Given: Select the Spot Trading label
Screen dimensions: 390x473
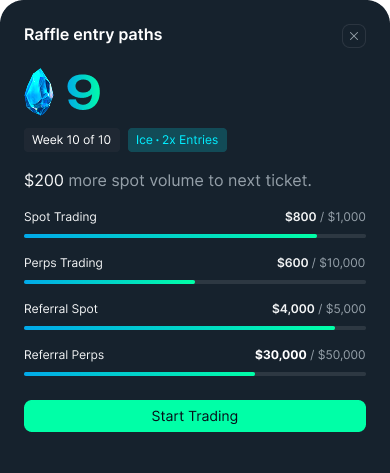Looking at the screenshot, I should pyautogui.click(x=60, y=217).
